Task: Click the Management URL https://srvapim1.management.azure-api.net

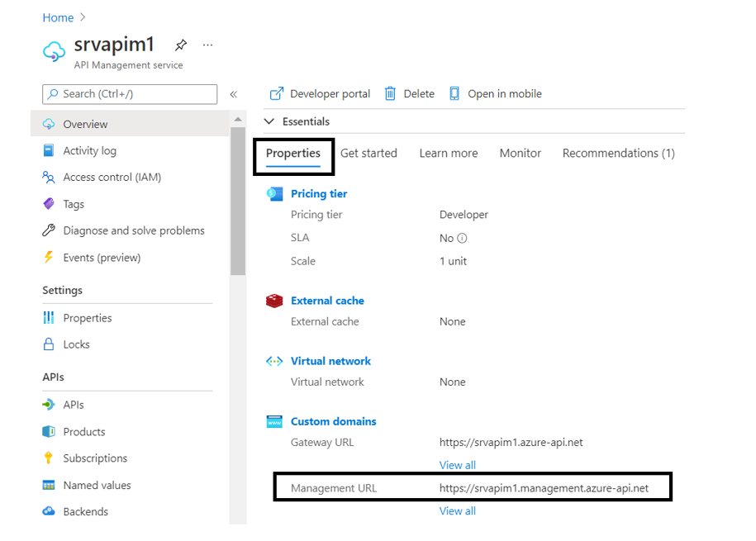Action: 544,488
